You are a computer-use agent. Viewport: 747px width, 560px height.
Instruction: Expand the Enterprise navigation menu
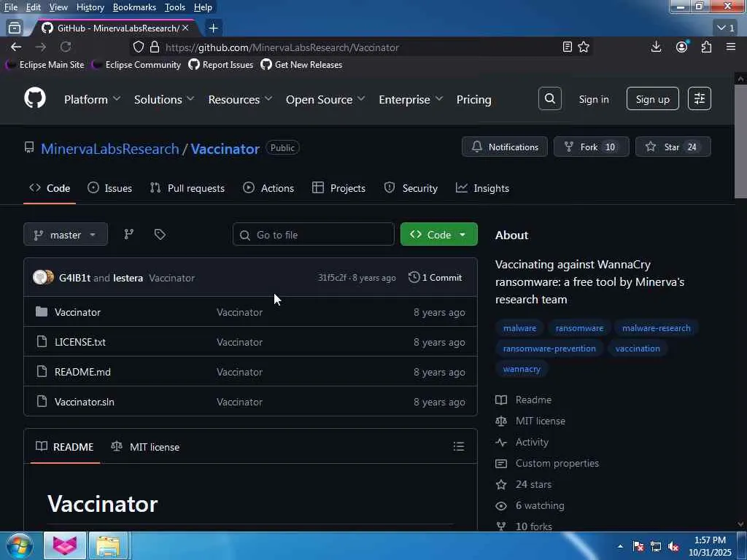(x=411, y=99)
